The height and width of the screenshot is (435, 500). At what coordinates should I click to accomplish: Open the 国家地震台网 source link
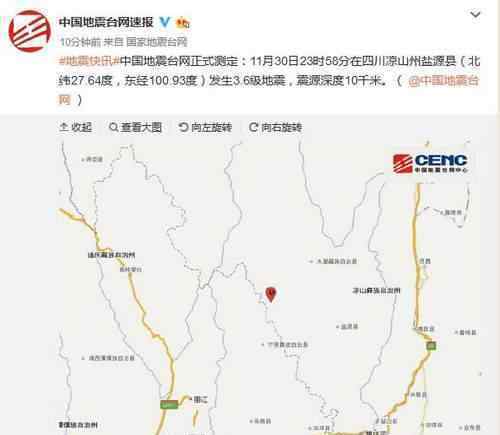157,42
